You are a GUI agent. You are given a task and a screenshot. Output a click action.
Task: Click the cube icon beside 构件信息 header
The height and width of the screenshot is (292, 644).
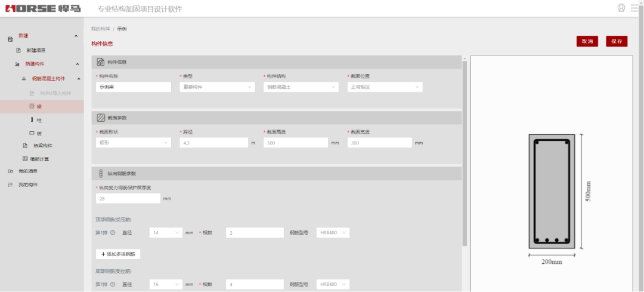click(100, 62)
